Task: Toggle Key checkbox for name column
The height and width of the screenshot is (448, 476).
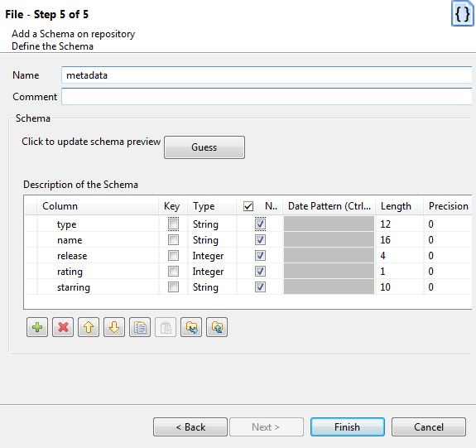Action: click(173, 240)
